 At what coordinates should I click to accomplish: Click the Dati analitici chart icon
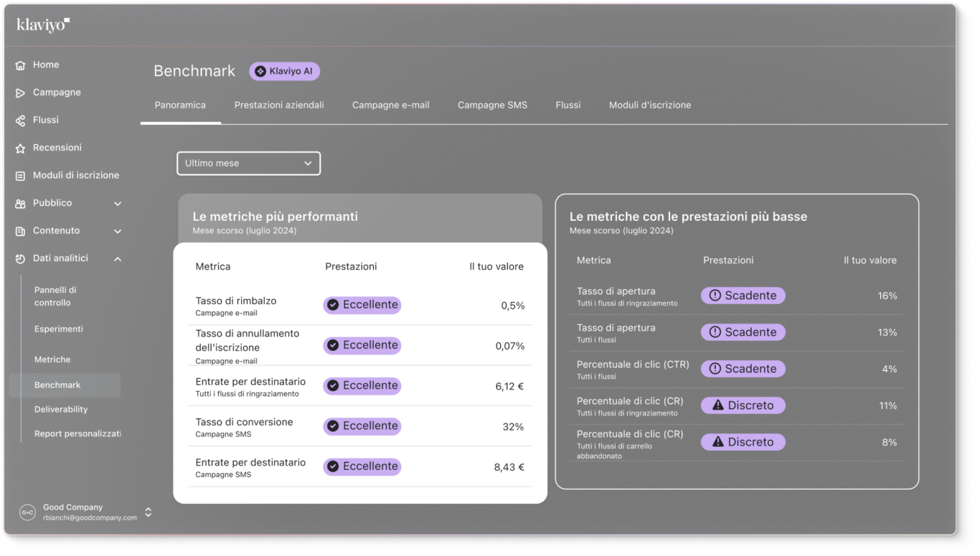pyautogui.click(x=20, y=259)
